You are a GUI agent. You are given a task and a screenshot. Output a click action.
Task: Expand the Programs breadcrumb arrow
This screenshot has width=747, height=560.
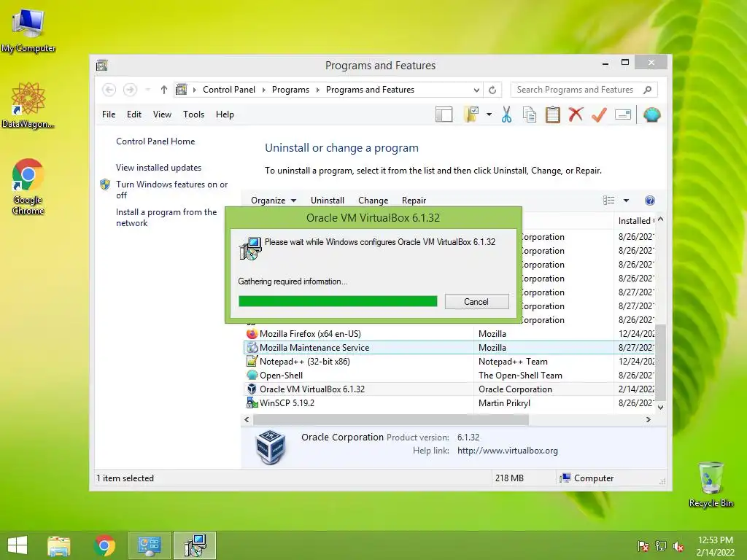tap(318, 90)
